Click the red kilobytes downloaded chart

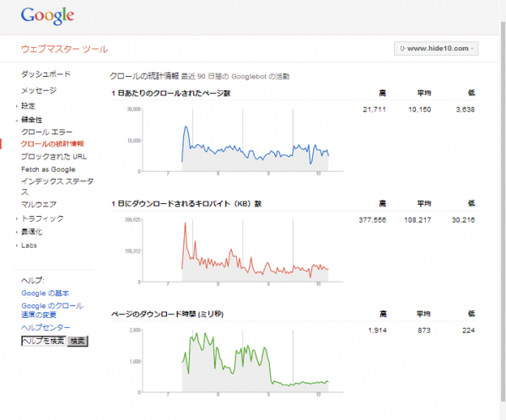coord(242,251)
